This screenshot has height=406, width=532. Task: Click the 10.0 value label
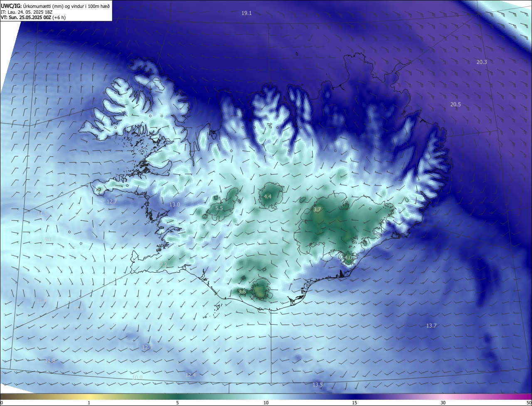[137, 378]
